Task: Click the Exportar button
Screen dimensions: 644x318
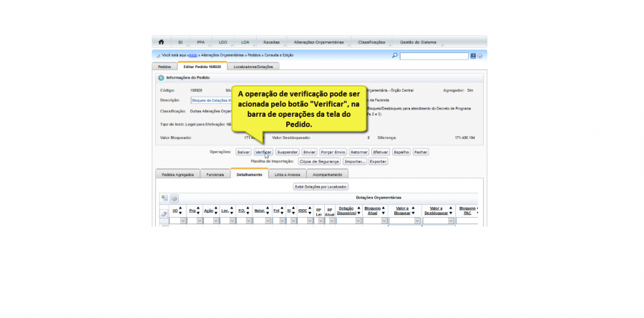Action: 378,161
